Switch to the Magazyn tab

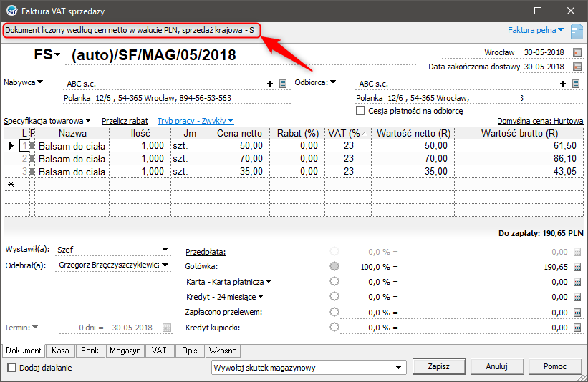coord(125,351)
